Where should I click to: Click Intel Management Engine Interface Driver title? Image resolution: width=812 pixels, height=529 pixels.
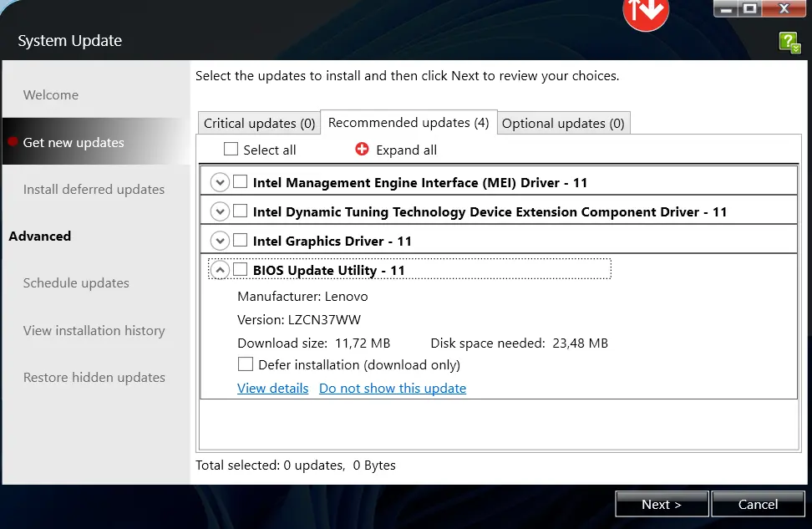tap(420, 182)
